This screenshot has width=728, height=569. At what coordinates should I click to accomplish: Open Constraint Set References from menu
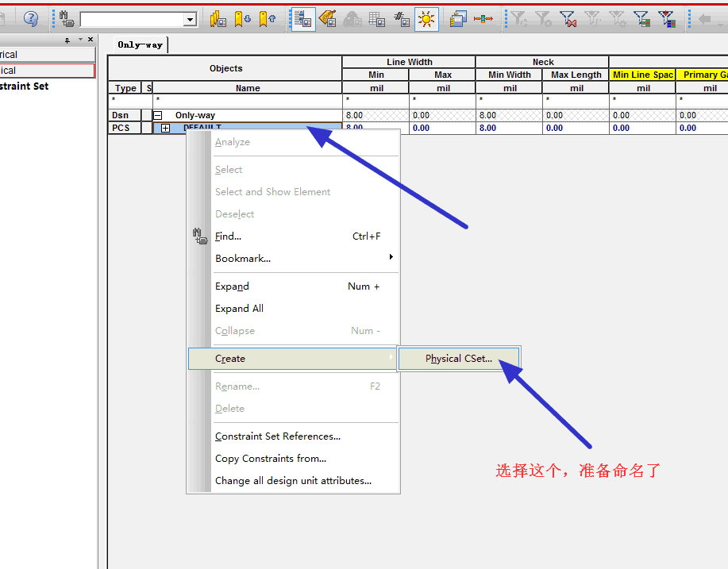click(x=277, y=436)
